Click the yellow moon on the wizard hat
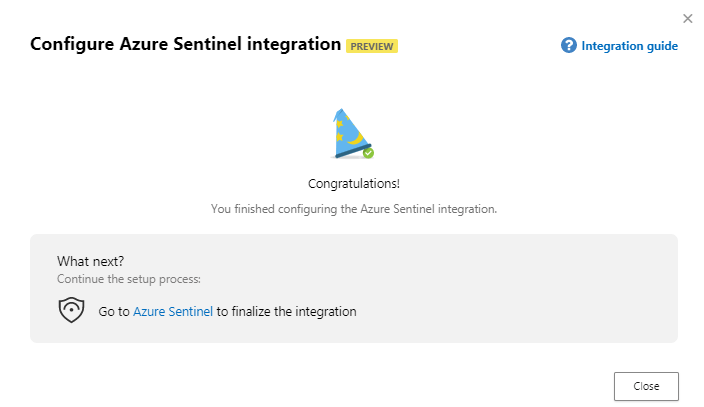704x407 pixels. pos(354,138)
